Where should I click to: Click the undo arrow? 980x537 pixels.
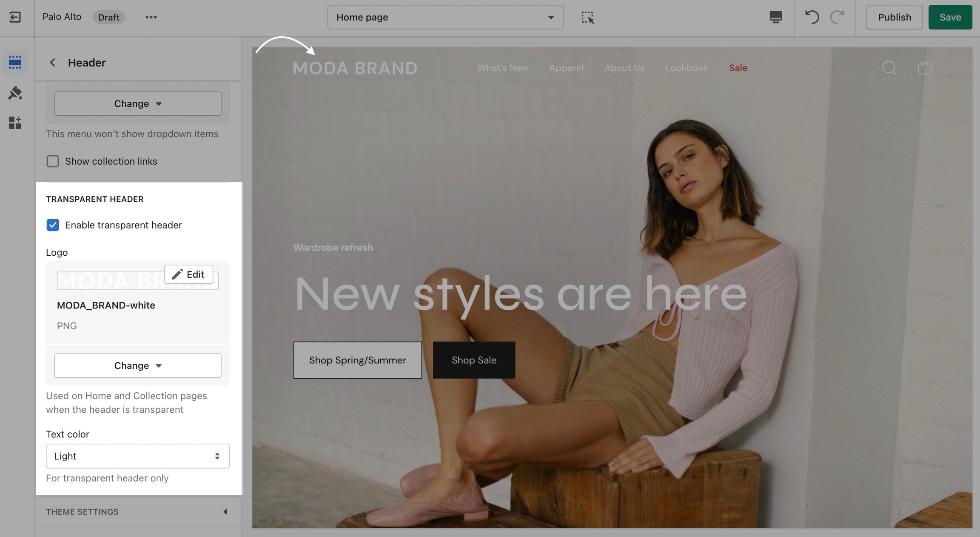(812, 17)
